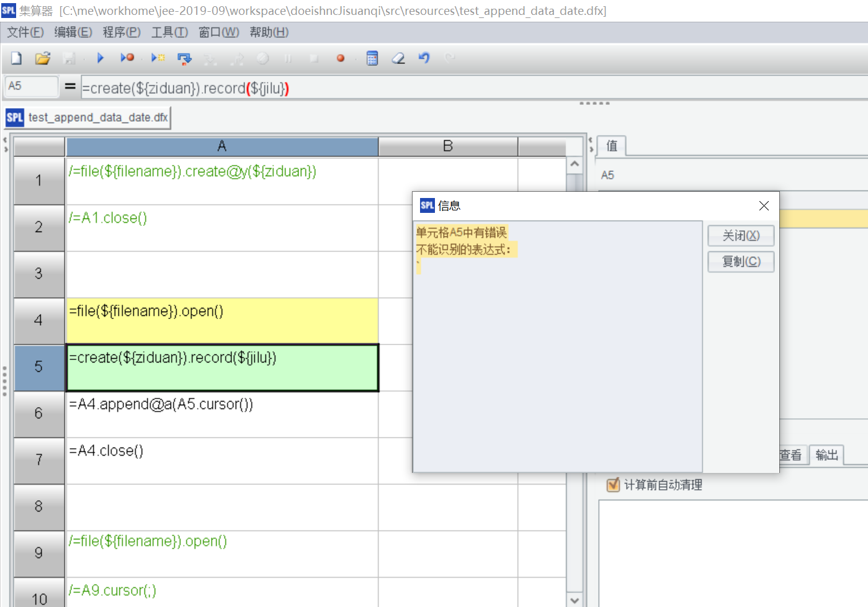Click the calculator icon in toolbar
The image size is (868, 607).
[x=372, y=58]
